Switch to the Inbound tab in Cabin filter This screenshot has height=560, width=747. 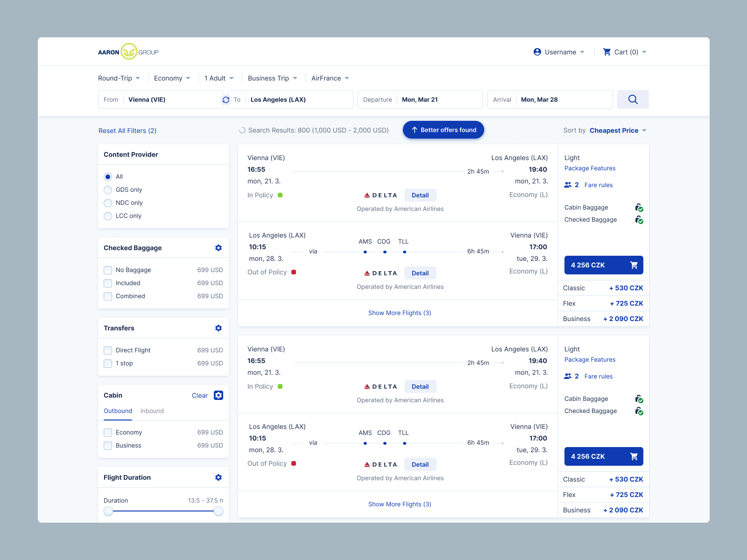pyautogui.click(x=152, y=411)
